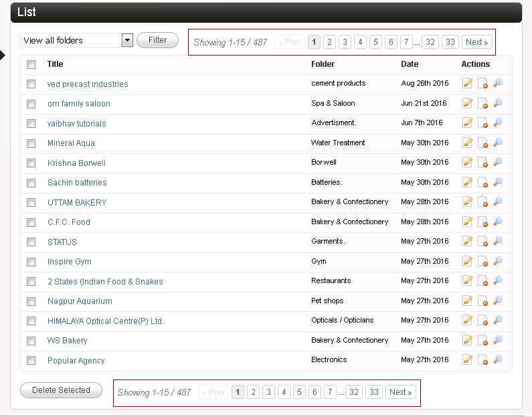Delete the ved precast industries entry
The height and width of the screenshot is (417, 532).
pyautogui.click(x=482, y=83)
